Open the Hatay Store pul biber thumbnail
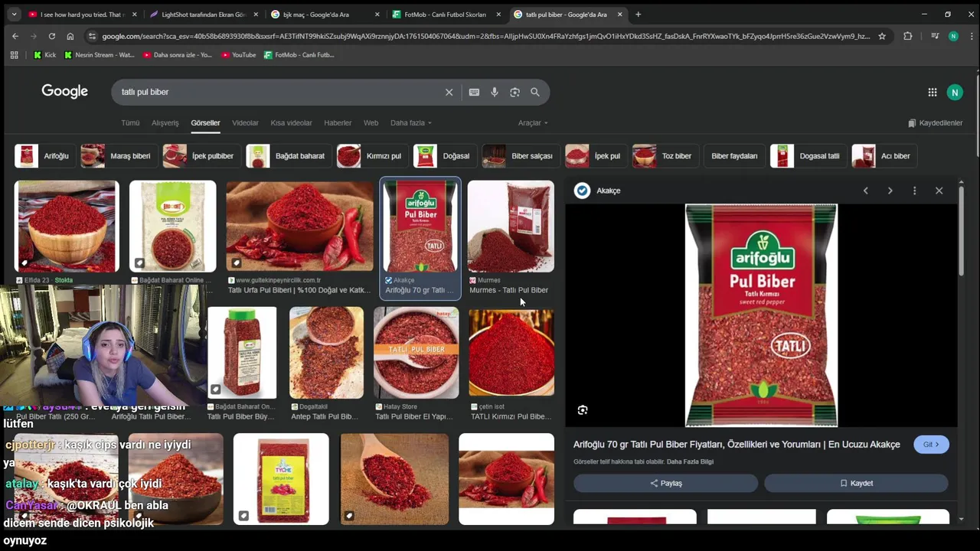Screen dimensions: 980x551 (x=416, y=353)
